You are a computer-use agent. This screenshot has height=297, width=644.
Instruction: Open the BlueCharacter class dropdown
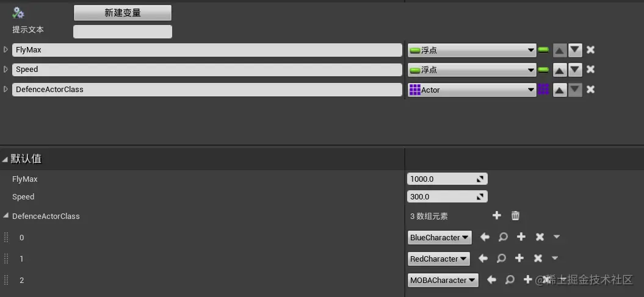click(440, 237)
